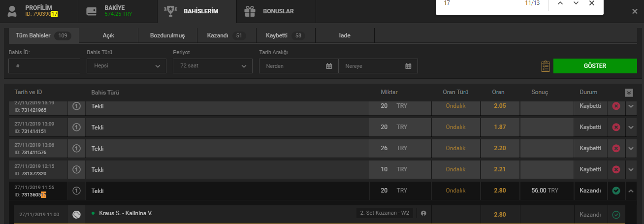The width and height of the screenshot is (644, 224).
Task: Click single-bet icon on bet 731414151
Action: (x=76, y=127)
